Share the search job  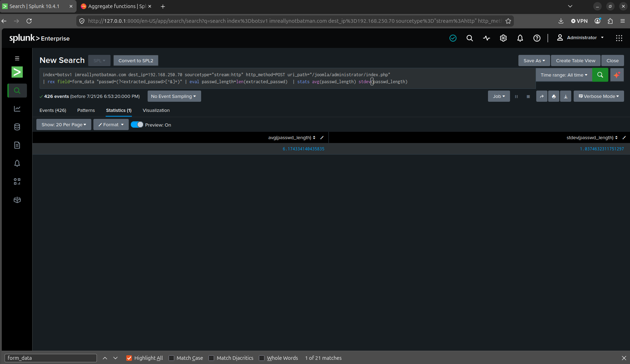pyautogui.click(x=542, y=96)
